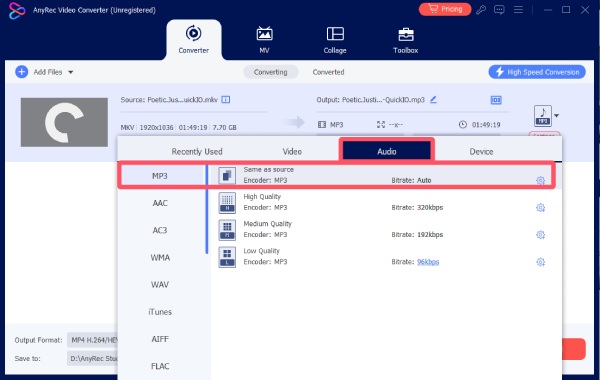This screenshot has height=380, width=600.
Task: Open the Video format tab
Action: 292,152
